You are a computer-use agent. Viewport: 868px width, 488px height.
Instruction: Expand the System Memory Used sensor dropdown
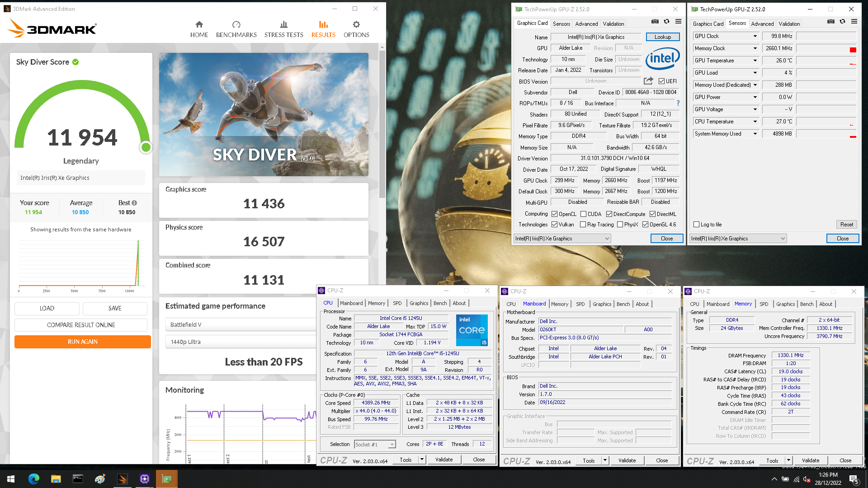click(755, 134)
